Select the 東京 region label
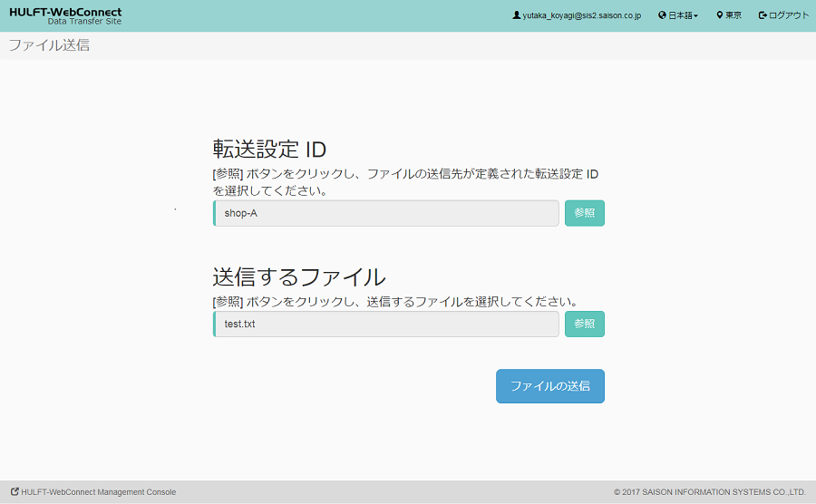This screenshot has height=504, width=816. point(733,15)
